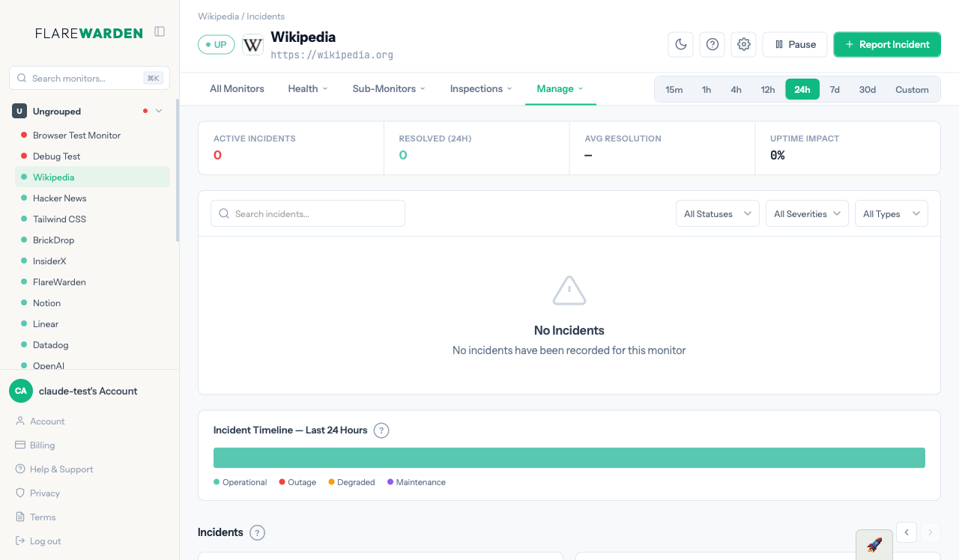Open the Health tab menu
The width and height of the screenshot is (959, 560).
[308, 88]
